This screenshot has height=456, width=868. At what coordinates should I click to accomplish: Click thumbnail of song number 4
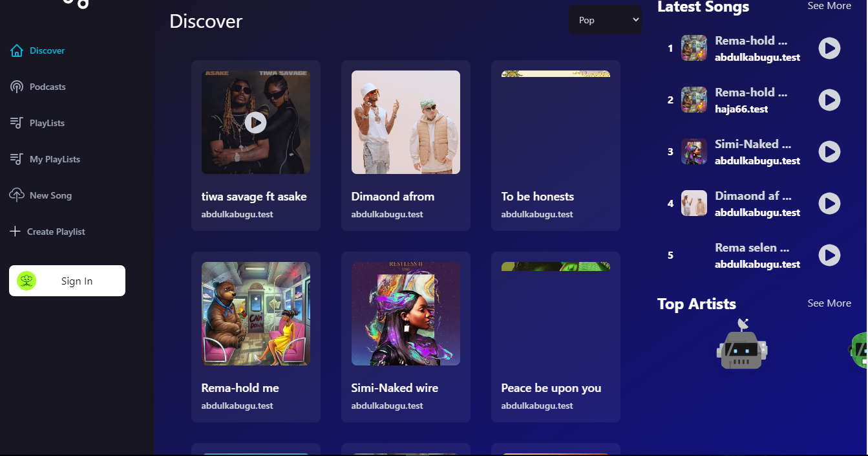pos(694,203)
